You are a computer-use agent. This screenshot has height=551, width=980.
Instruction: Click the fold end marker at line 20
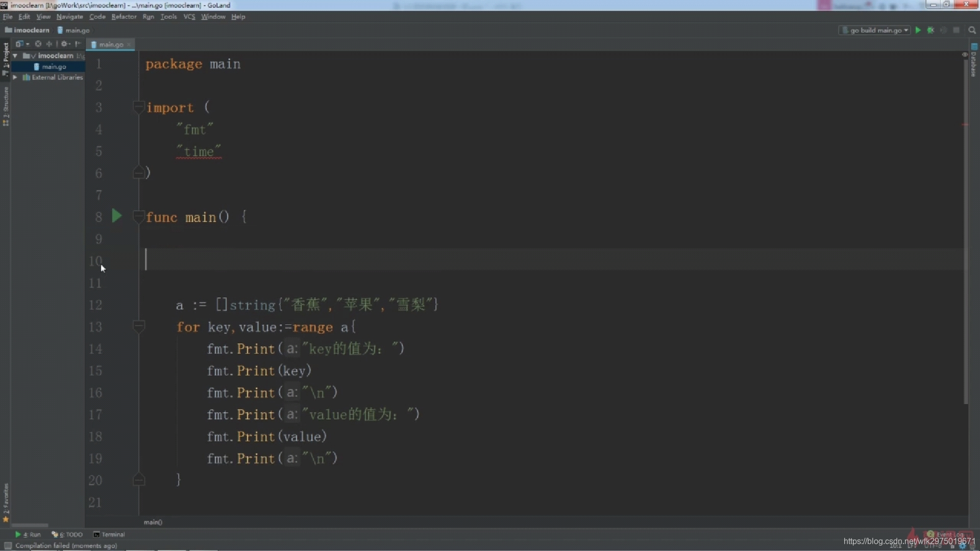[138, 480]
